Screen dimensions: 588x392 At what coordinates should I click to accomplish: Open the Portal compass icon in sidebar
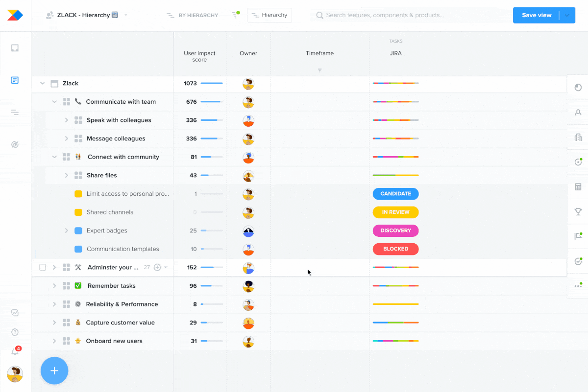[15, 144]
